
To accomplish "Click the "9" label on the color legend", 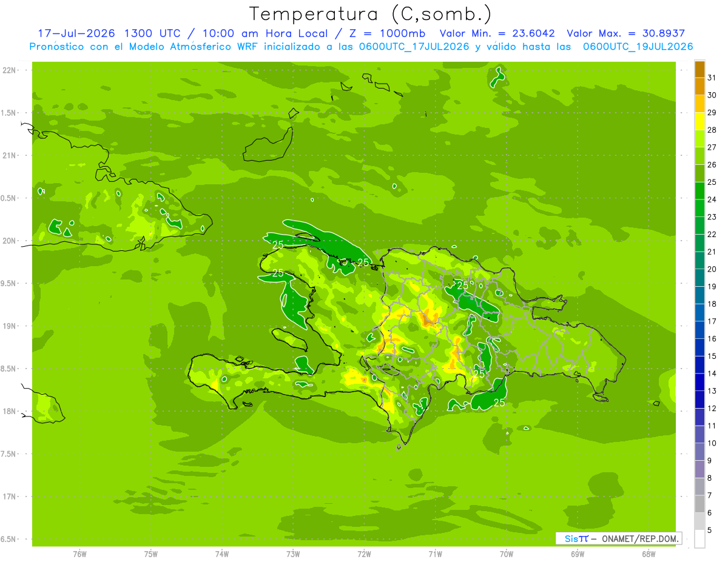I will pos(710,460).
